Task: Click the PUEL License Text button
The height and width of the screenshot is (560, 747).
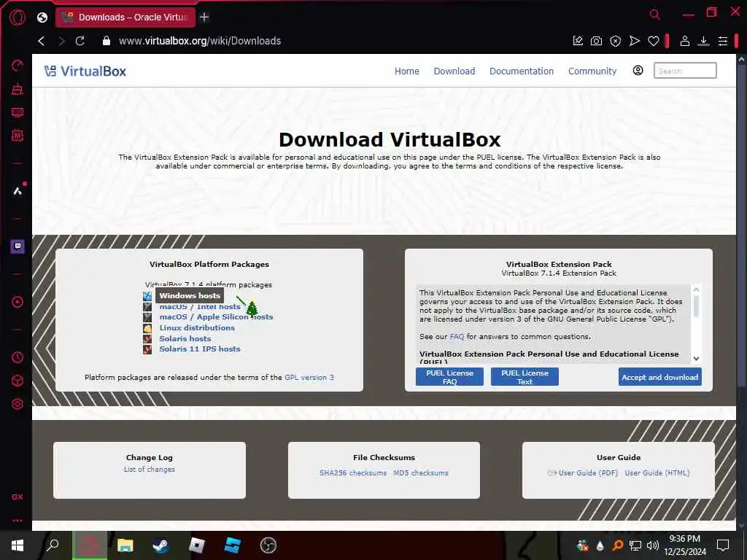Action: click(525, 377)
